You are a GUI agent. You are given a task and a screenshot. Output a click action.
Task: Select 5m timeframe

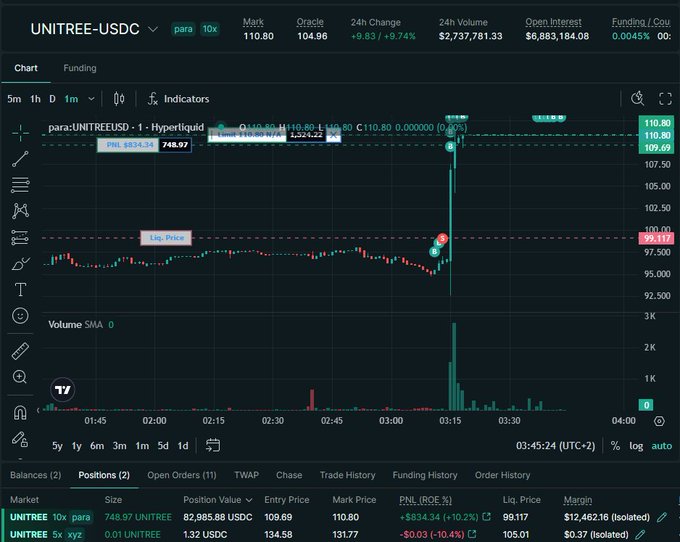click(x=14, y=99)
